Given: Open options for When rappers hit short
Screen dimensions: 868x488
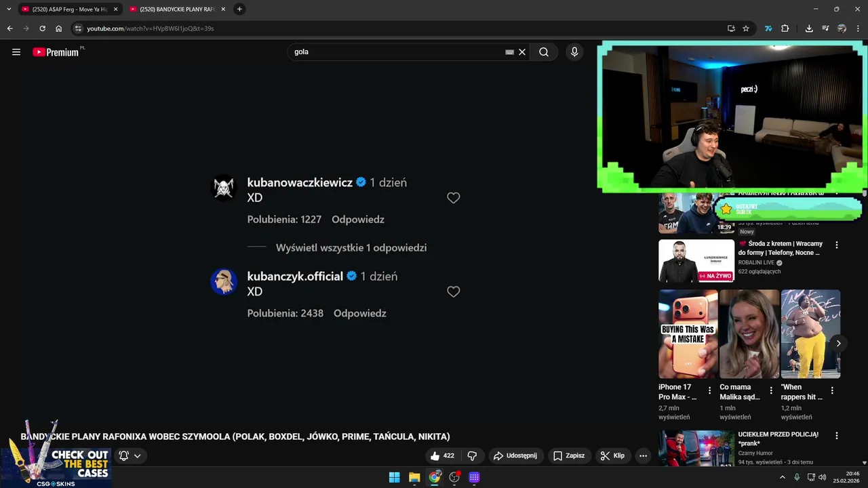Looking at the screenshot, I should pos(832,390).
